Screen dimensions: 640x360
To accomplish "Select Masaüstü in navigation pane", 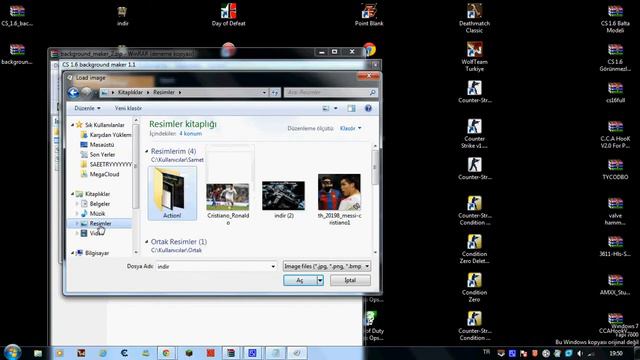I will point(102,144).
